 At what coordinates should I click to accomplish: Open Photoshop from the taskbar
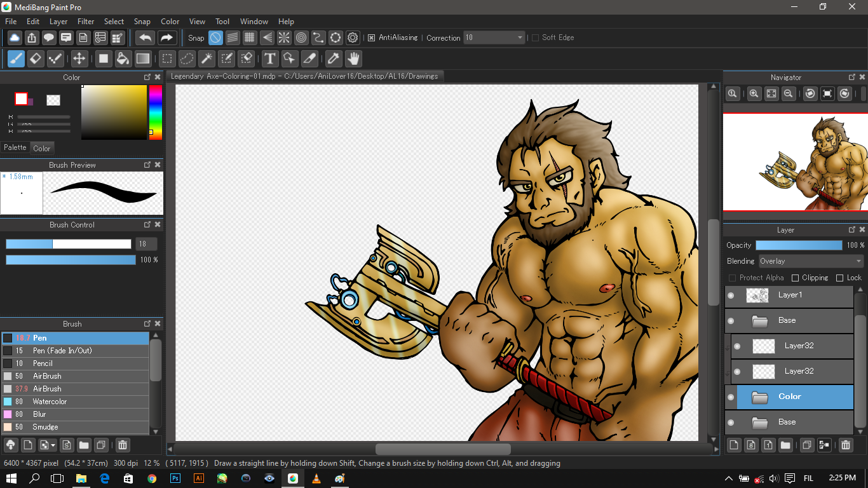coord(175,478)
